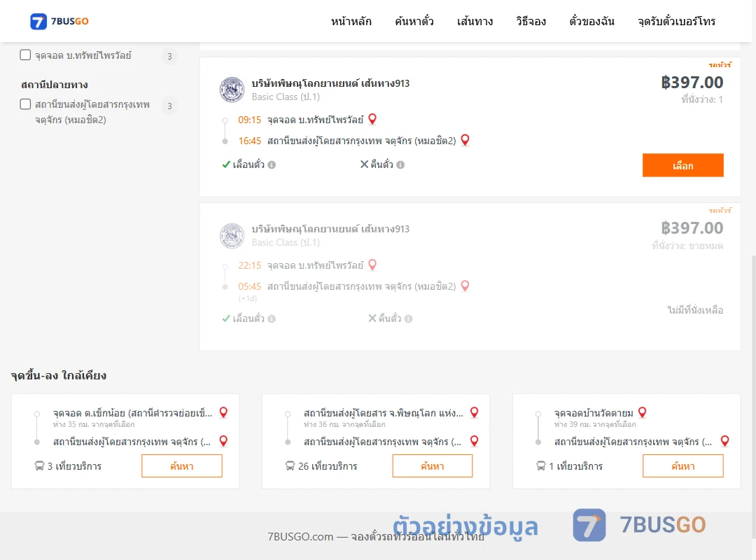Click info icon next to เลื่อนตั๋ว in 22:15 trip
The width and height of the screenshot is (756, 560).
[272, 318]
